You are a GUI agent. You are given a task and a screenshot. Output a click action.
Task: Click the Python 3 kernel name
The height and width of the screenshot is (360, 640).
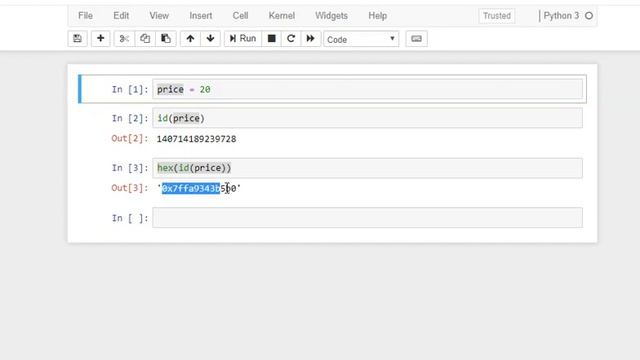[x=561, y=16]
